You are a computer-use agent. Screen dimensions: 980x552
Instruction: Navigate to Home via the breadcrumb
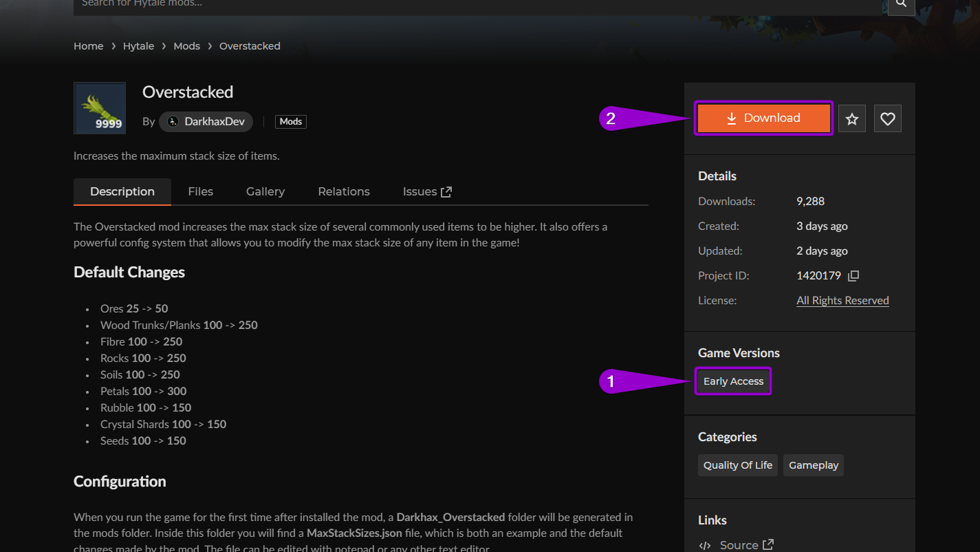[x=88, y=45]
